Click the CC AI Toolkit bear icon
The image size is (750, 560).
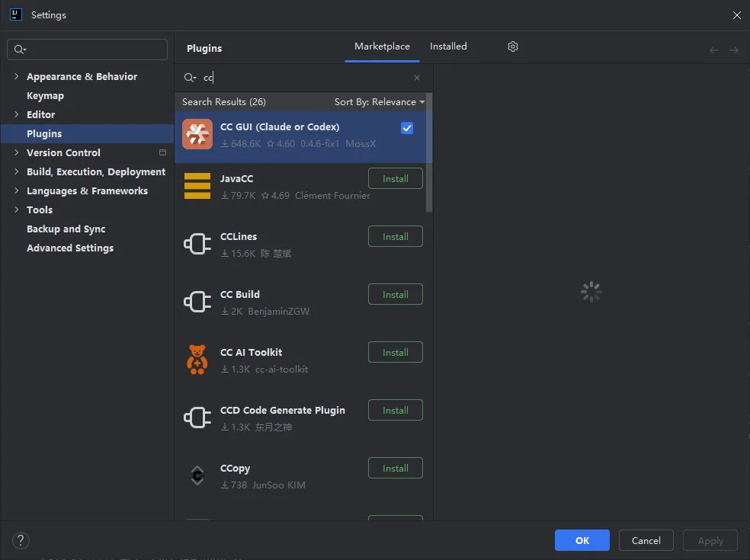197,360
